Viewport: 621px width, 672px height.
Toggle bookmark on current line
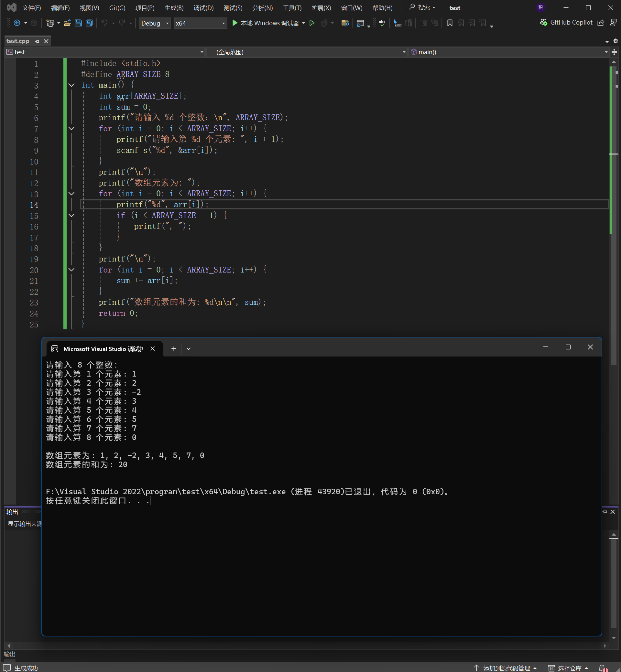click(450, 23)
